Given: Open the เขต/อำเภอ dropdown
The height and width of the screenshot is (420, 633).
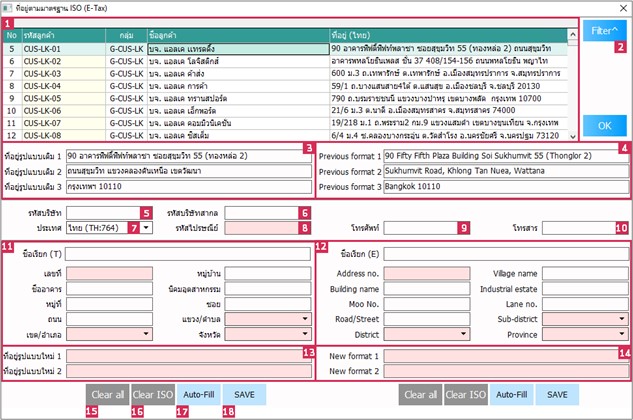Looking at the screenshot, I should pyautogui.click(x=146, y=334).
